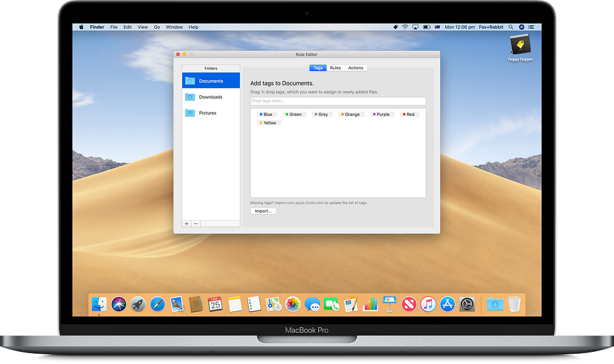Select the Red tag

409,114
